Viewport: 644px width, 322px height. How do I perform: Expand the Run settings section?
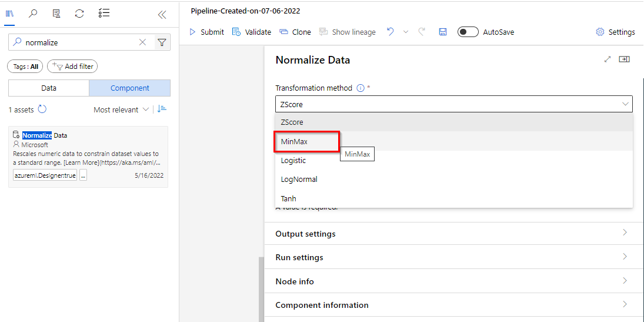pos(451,257)
